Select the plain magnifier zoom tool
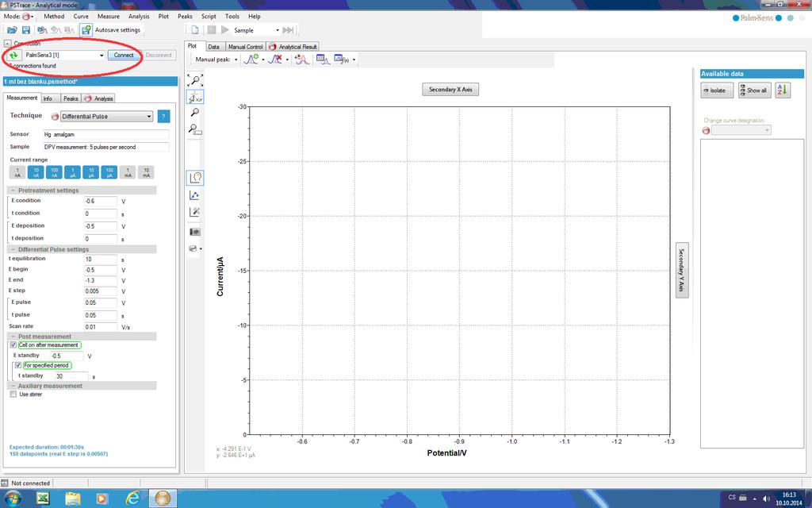812x508 pixels. pyautogui.click(x=195, y=113)
